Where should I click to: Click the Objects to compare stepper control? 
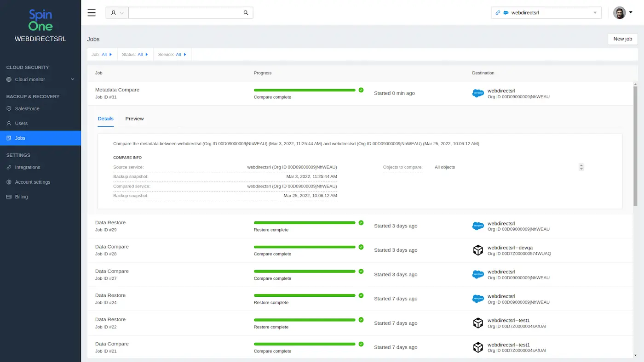581,167
